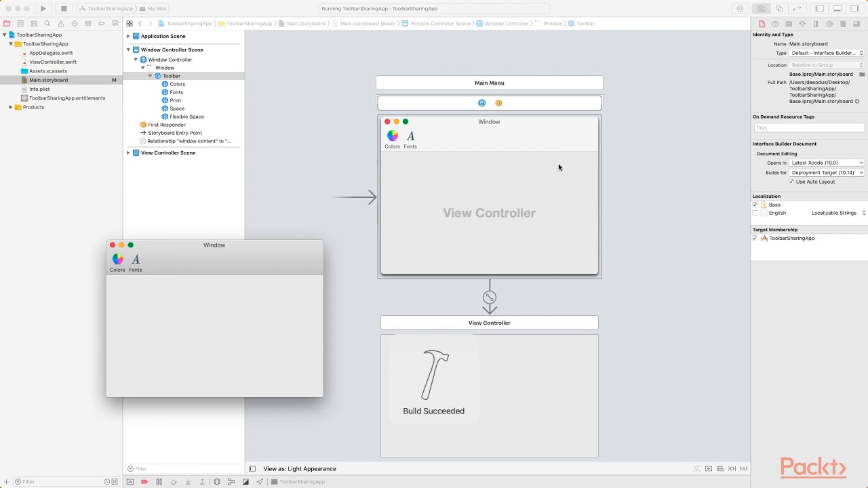Screen dimensions: 868x488
Task: Toggle document outline visibility button
Action: 252,468
